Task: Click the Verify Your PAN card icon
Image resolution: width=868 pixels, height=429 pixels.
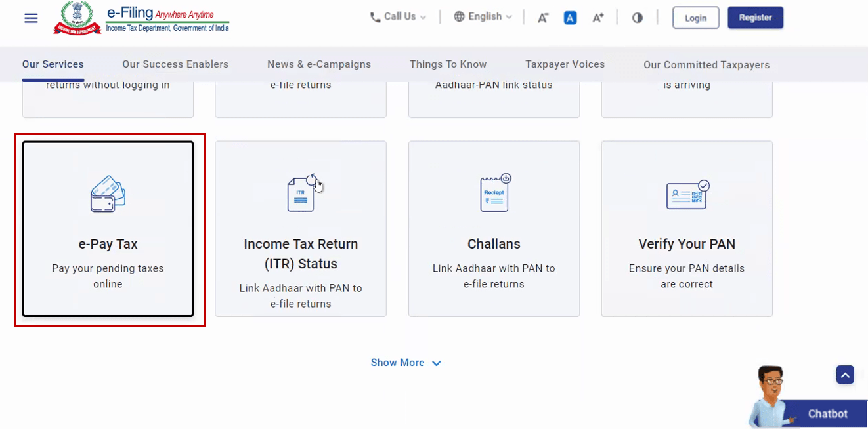Action: click(687, 195)
